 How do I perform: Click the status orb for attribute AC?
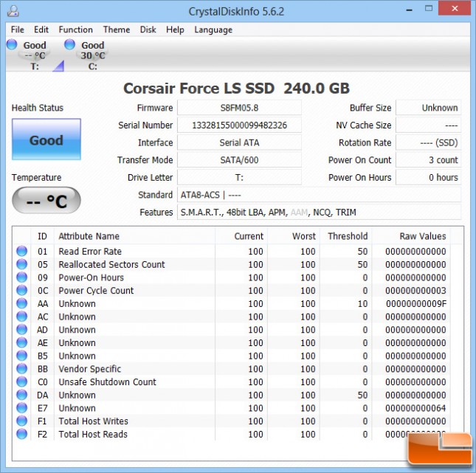pyautogui.click(x=21, y=317)
